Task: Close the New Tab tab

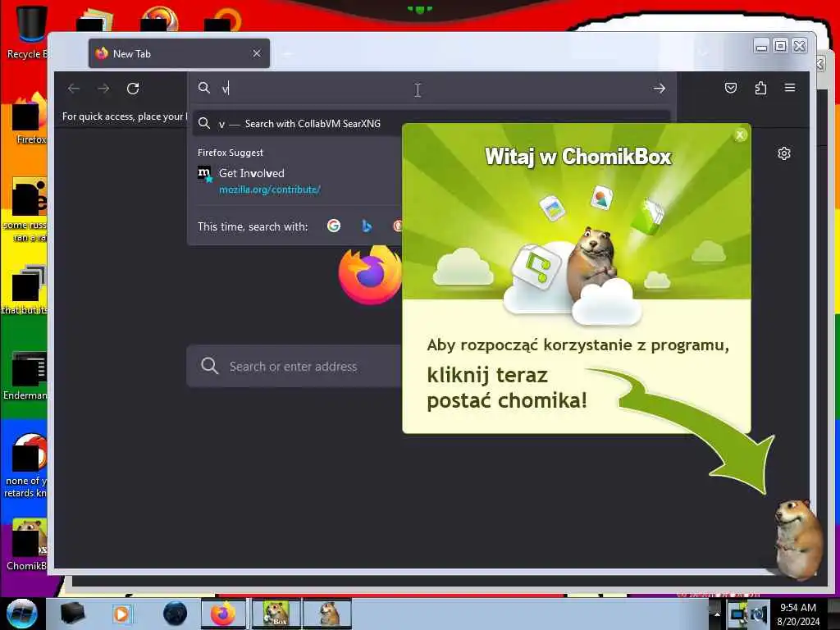Action: (257, 53)
